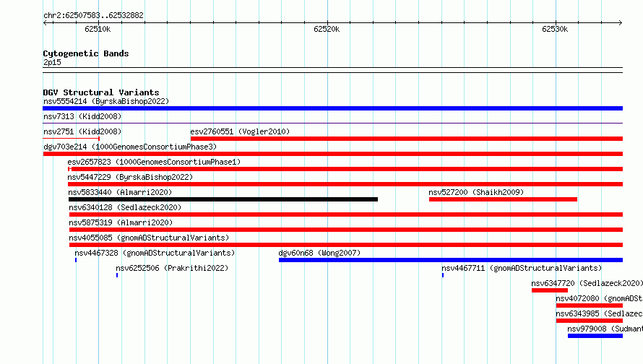The height and width of the screenshot is (364, 643).
Task: Open nsv4055085 (gnomADStructuralVariants) label
Action: (x=149, y=238)
